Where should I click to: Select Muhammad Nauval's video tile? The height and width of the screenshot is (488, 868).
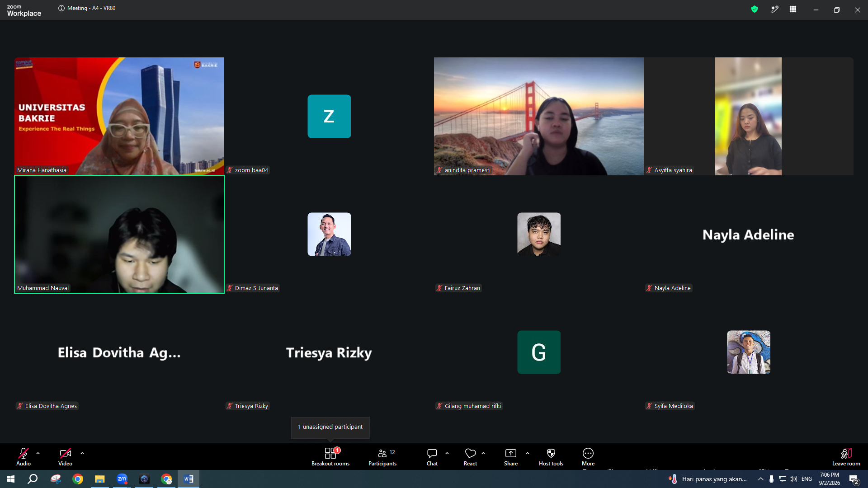click(x=119, y=235)
